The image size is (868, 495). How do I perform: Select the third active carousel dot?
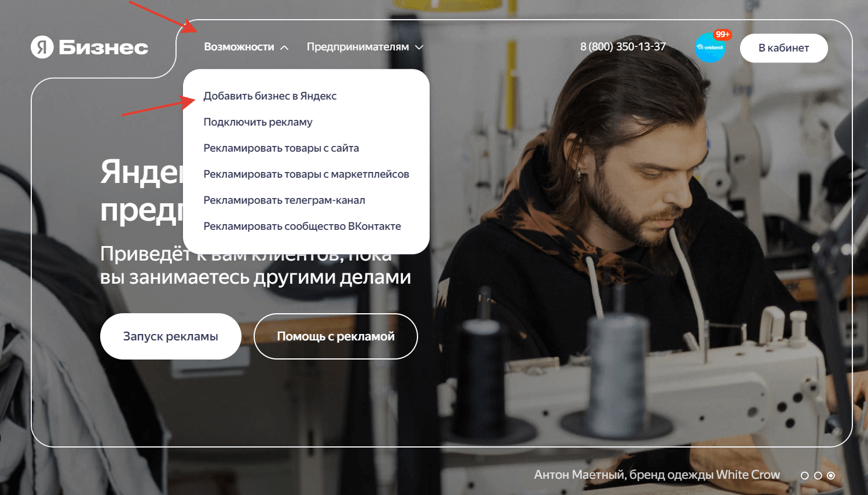831,475
